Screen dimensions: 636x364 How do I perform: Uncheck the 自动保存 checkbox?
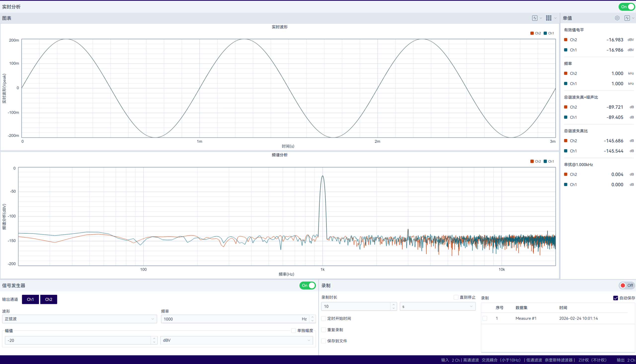615,298
